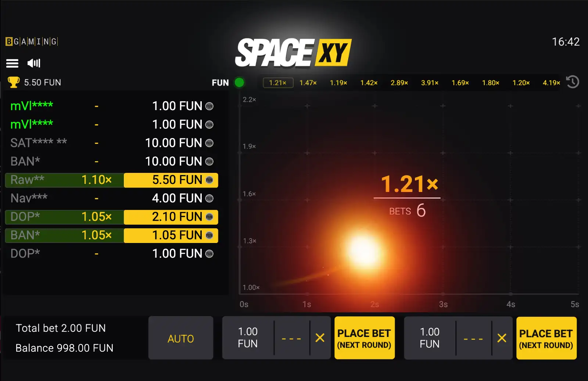This screenshot has width=588, height=381.
Task: Clear the second bet panel auto-cashout X
Action: [x=502, y=338]
